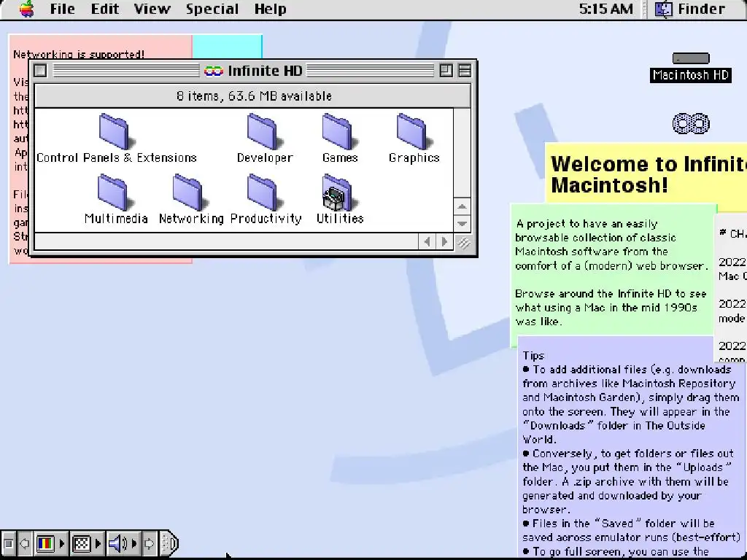747x560 pixels.
Task: Click the cyan sticky note behind the window
Action: pos(228,47)
